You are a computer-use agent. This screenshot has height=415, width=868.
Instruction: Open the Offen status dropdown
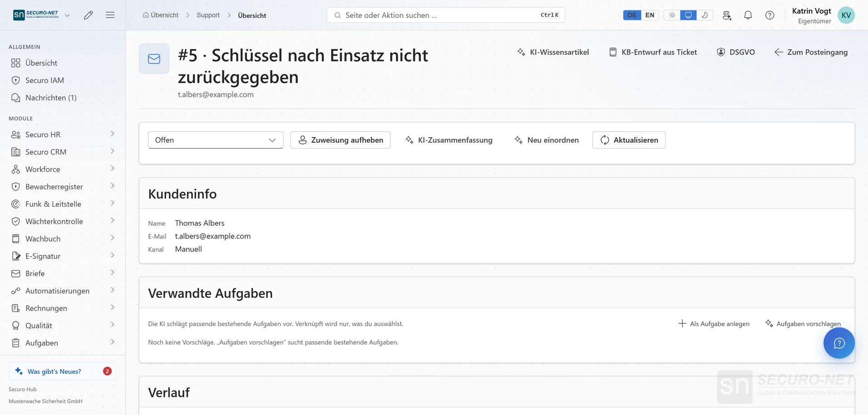[x=216, y=140]
